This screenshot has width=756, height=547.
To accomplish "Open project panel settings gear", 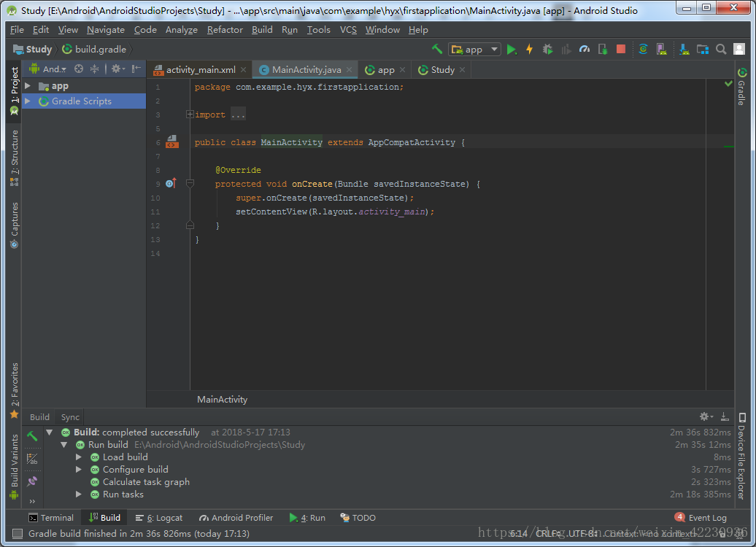I will tap(117, 69).
